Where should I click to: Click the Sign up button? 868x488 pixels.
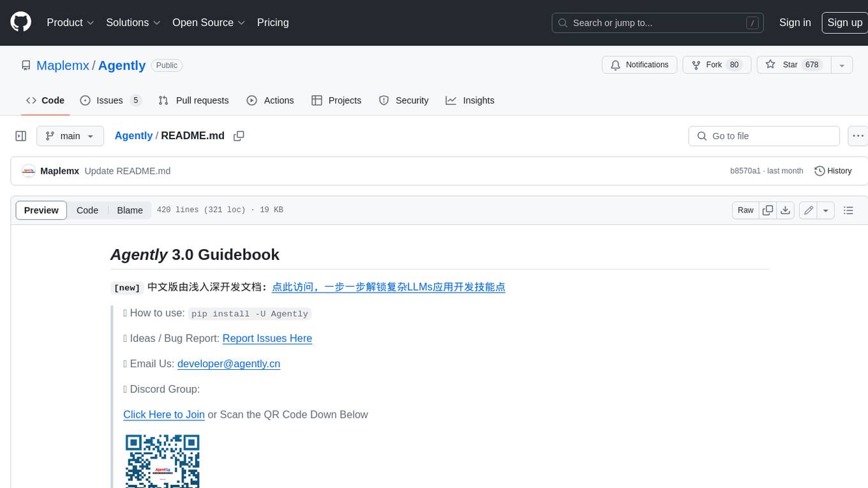coord(844,22)
